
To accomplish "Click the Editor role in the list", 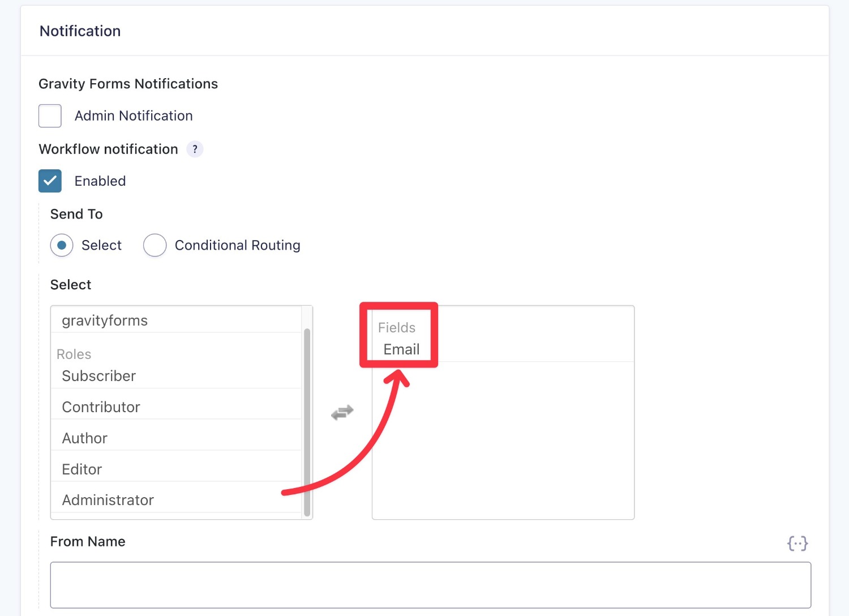I will [x=82, y=469].
